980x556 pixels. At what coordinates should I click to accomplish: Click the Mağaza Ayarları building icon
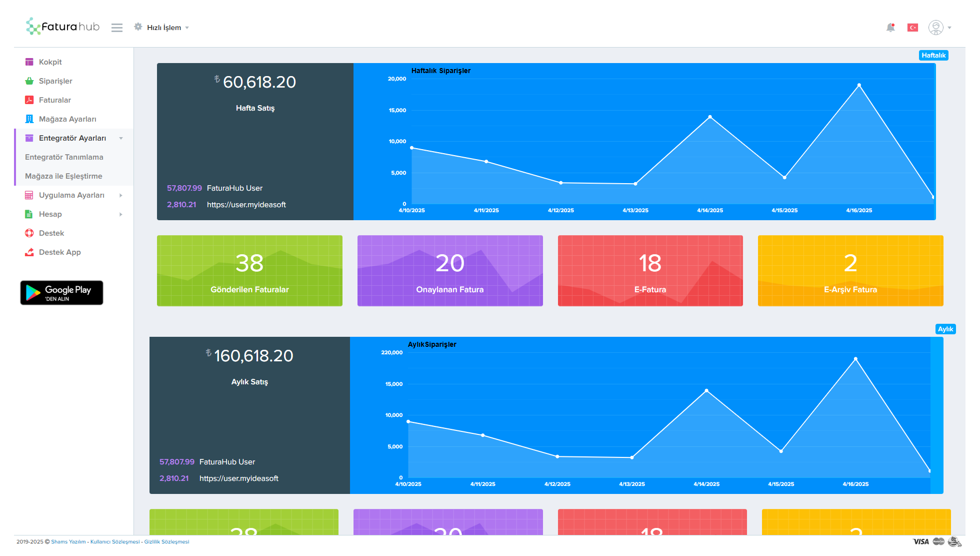pyautogui.click(x=29, y=119)
